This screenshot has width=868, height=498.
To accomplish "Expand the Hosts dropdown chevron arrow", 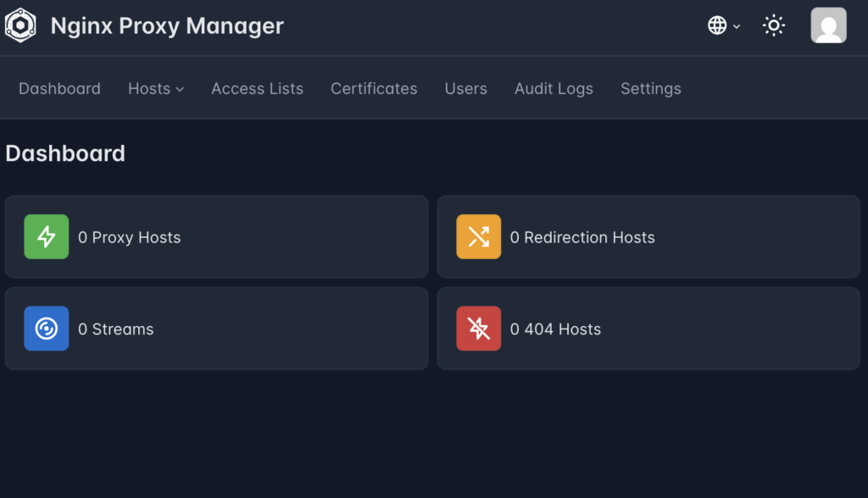I will [x=180, y=90].
